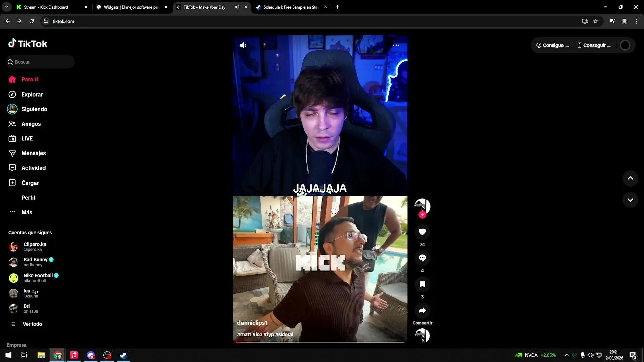Click the Conseguir app button
The height and width of the screenshot is (362, 644).
(594, 45)
